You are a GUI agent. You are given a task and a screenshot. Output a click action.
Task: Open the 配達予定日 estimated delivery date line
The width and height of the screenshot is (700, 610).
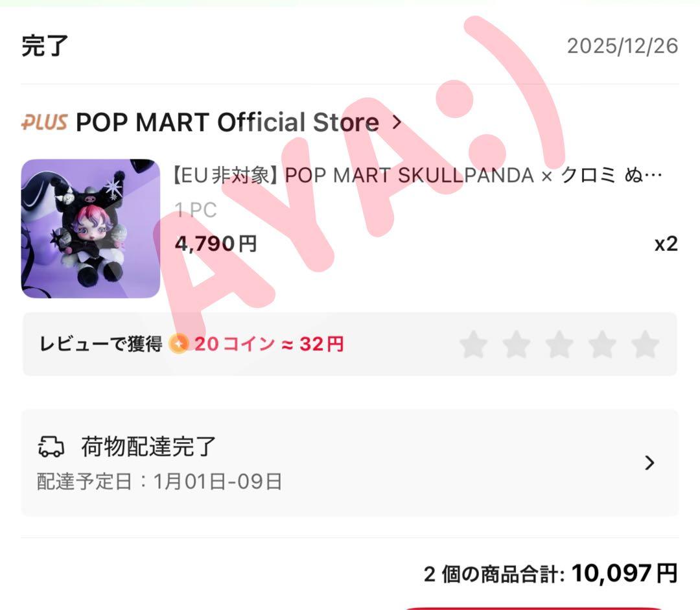(x=159, y=482)
